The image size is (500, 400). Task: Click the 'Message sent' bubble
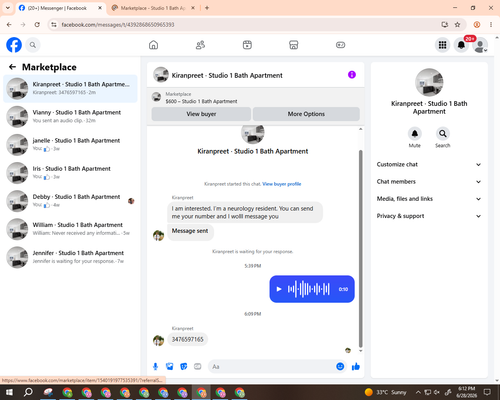point(190,231)
